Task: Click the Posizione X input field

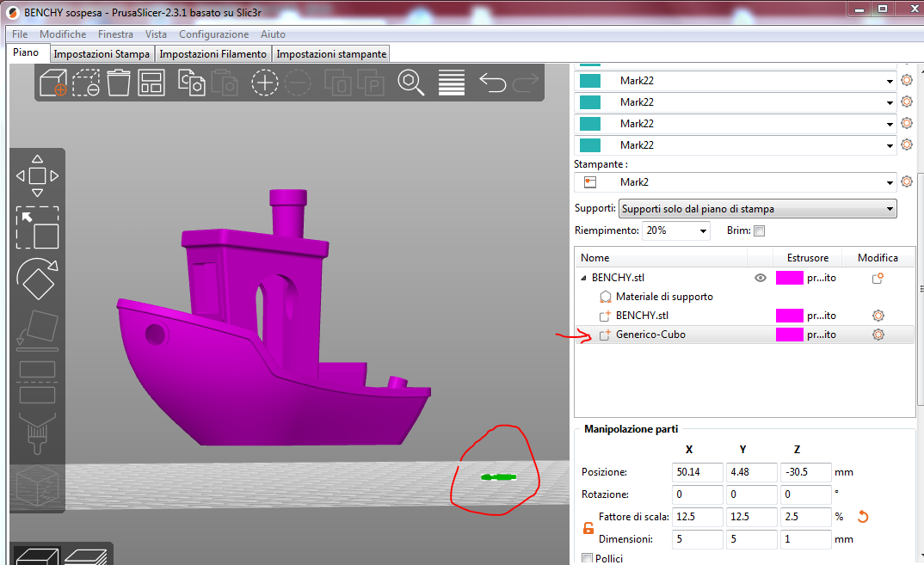Action: click(697, 472)
